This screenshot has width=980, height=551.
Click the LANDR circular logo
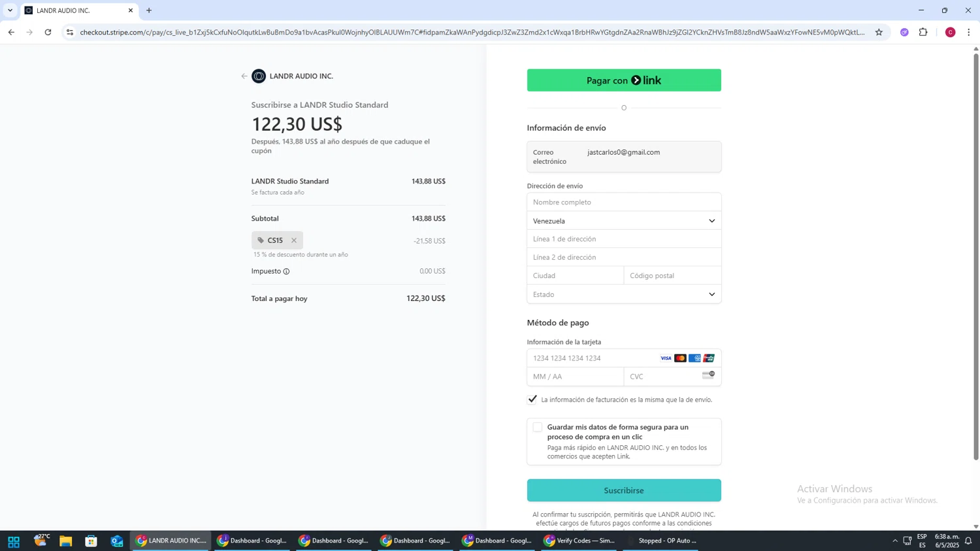259,76
